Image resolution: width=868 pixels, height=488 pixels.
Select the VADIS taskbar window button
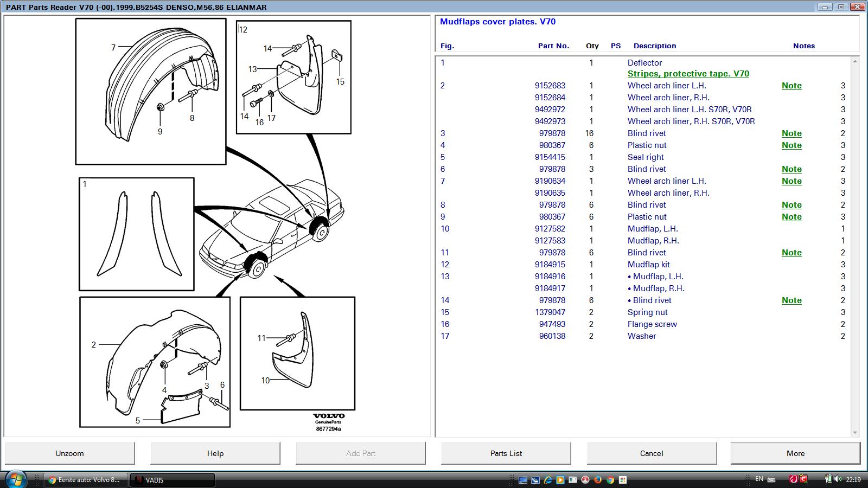click(173, 480)
